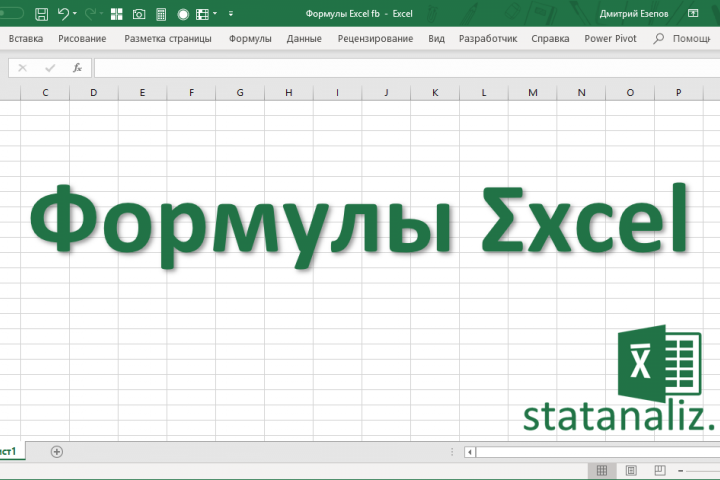Open the Power Pivot ribbon tab
Screen dimensions: 720x480
tap(610, 39)
